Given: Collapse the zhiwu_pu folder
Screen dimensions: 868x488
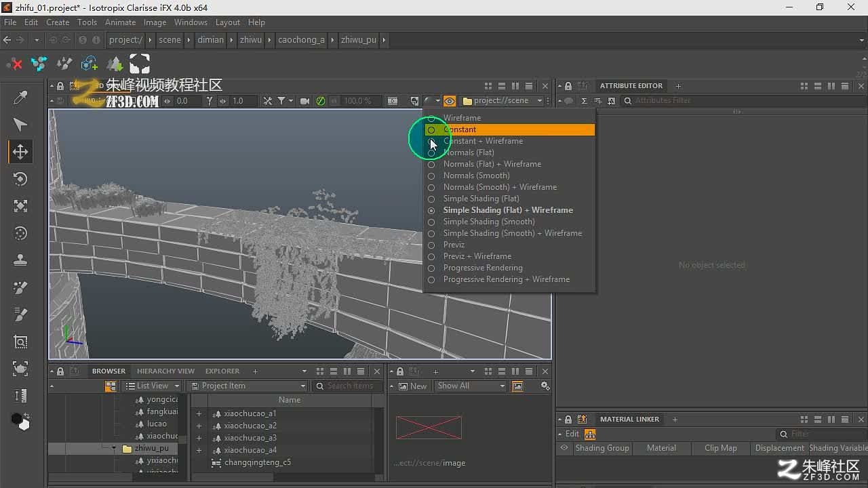Looking at the screenshot, I should coord(114,448).
